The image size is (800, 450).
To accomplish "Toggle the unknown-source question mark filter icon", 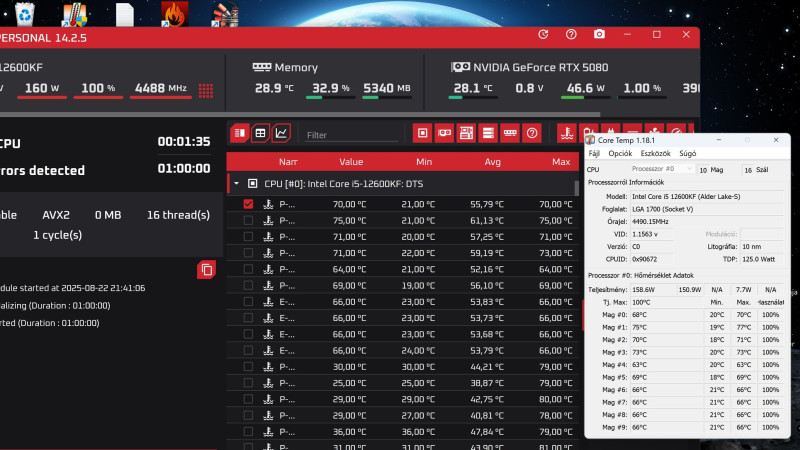I will pos(532,133).
